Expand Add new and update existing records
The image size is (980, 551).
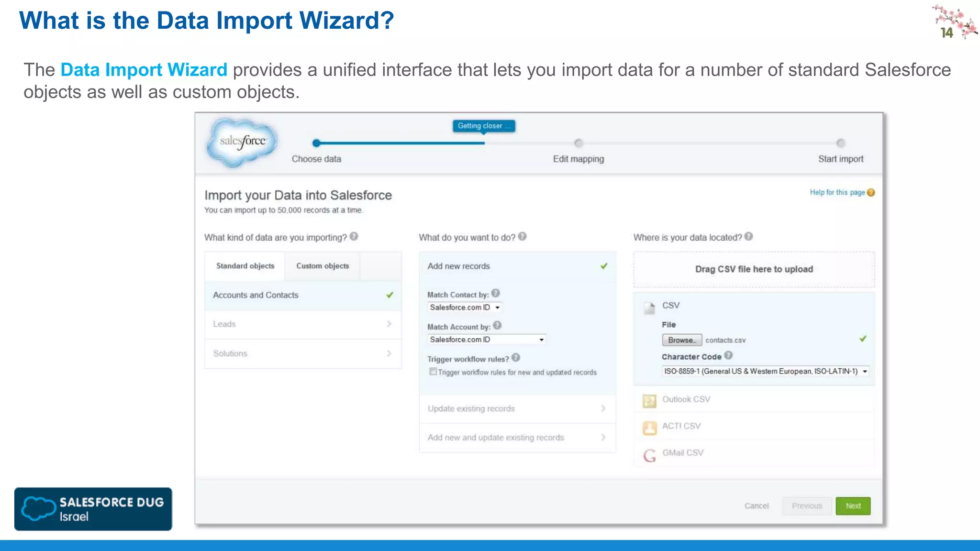(517, 438)
